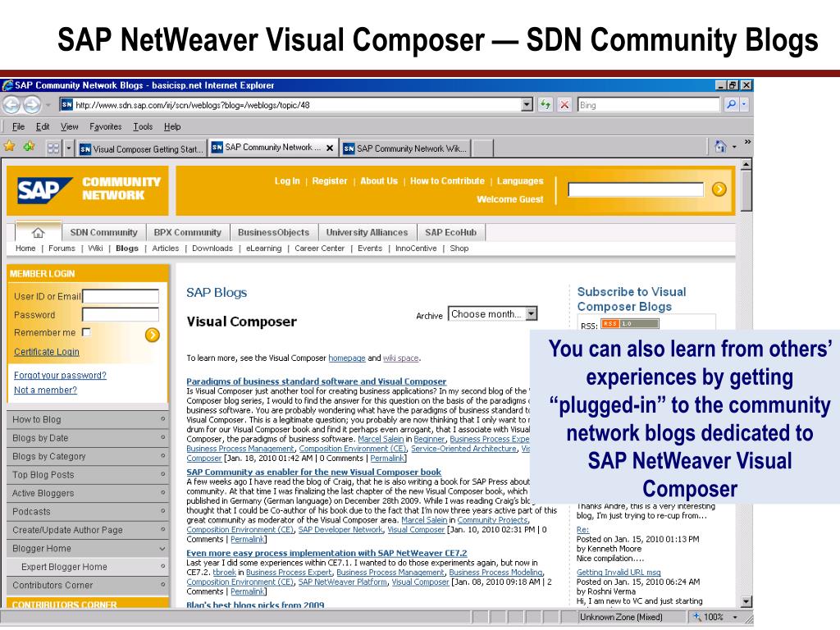Click the Certificate Login link
The width and height of the screenshot is (840, 630).
coord(47,352)
